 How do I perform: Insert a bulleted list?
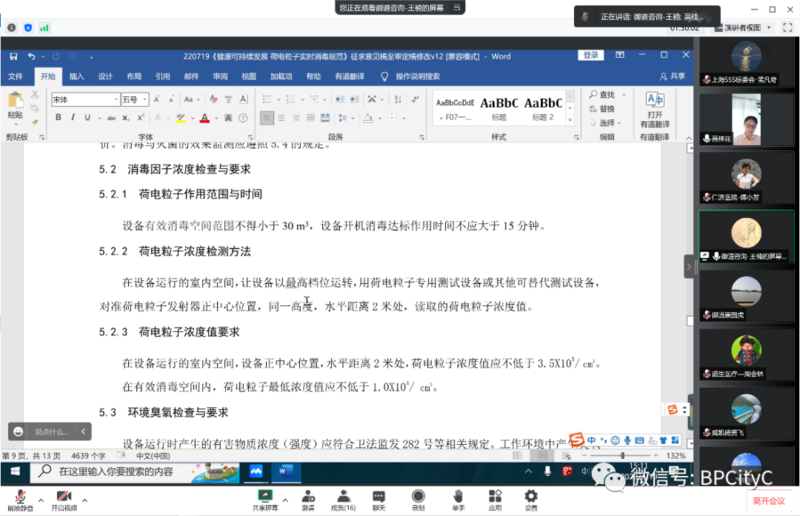[266, 99]
